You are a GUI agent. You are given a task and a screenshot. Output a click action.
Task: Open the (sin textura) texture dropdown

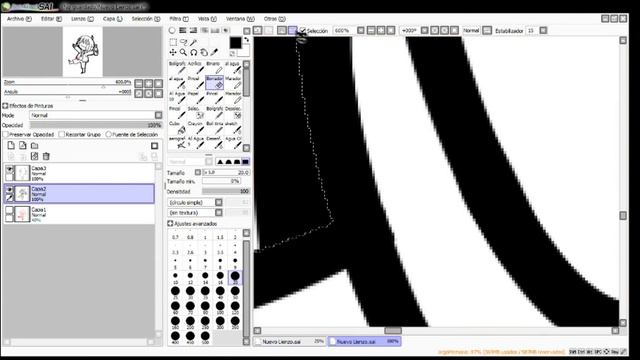(x=219, y=213)
